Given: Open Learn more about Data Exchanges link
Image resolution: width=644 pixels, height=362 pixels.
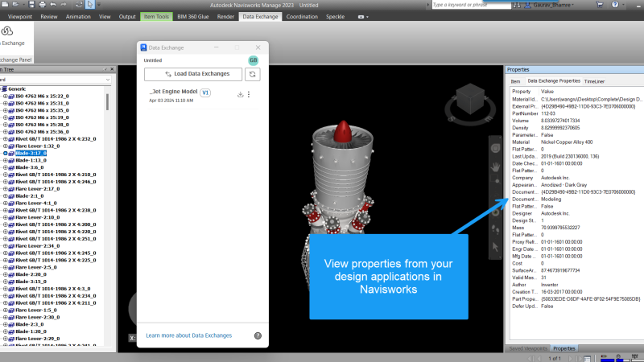Looking at the screenshot, I should (189, 335).
